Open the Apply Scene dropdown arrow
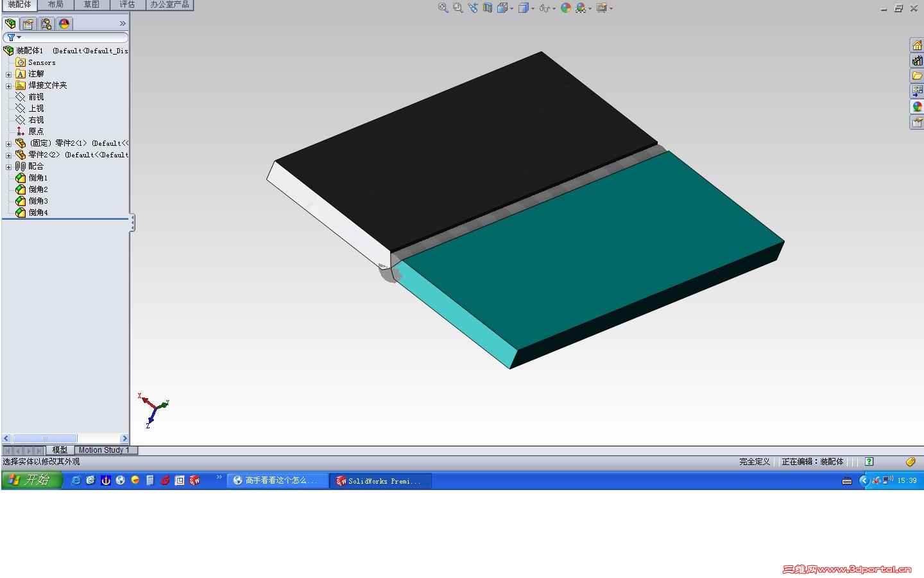The image size is (924, 578). click(590, 8)
